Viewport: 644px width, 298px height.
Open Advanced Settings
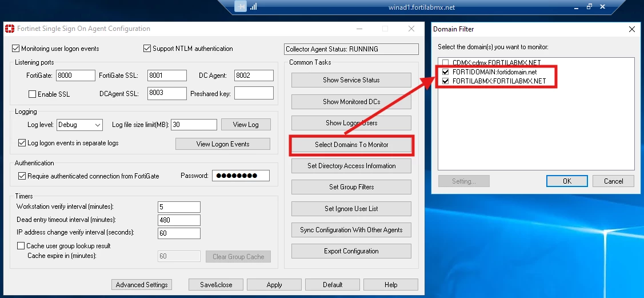click(142, 284)
